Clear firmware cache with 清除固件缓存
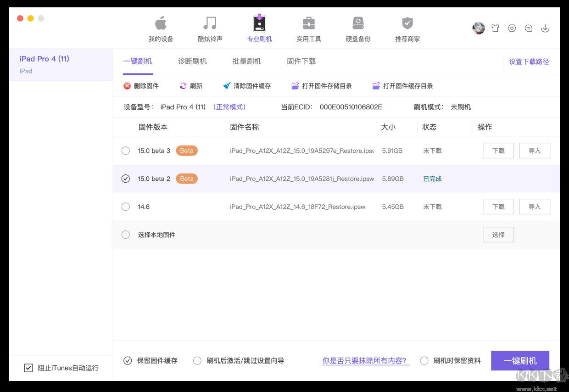The width and height of the screenshot is (569, 392). [247, 85]
